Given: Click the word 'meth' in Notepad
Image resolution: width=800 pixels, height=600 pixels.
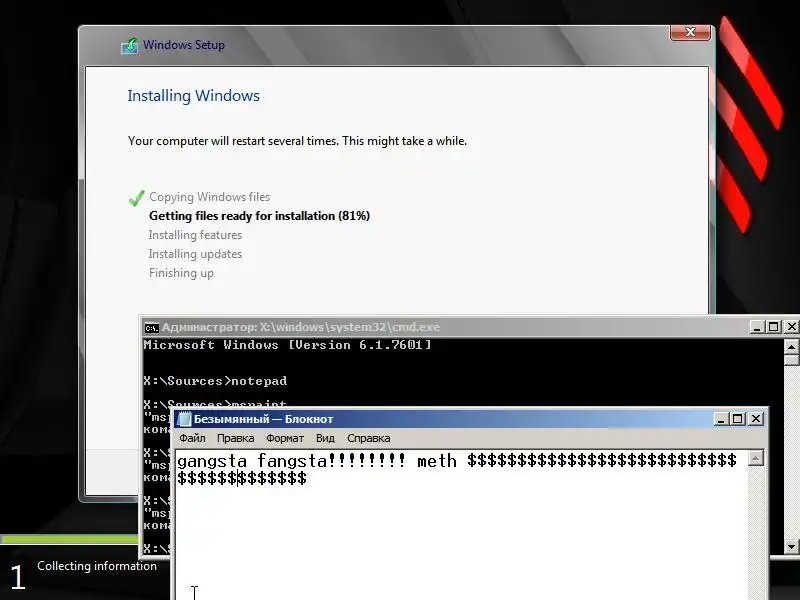Looking at the screenshot, I should [x=437, y=461].
